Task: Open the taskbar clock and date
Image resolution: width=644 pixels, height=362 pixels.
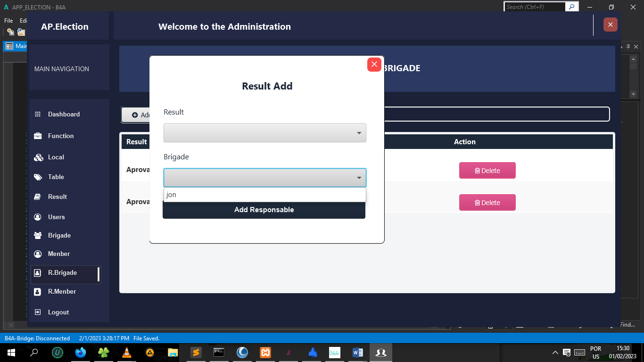Action: click(x=623, y=353)
